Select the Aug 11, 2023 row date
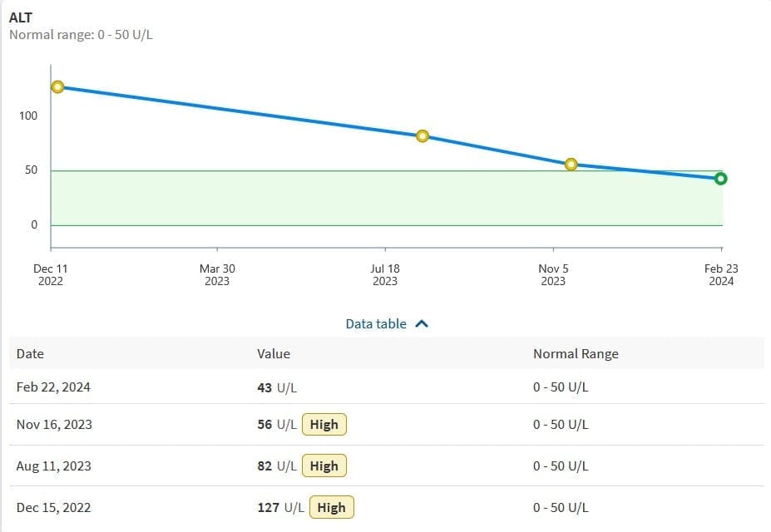Screen dimensions: 771x532 click(53, 466)
